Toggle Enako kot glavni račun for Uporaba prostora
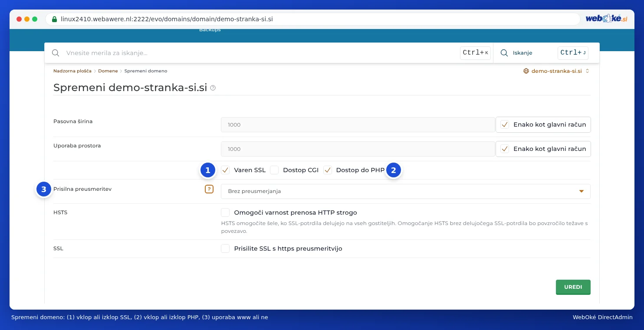644x330 pixels. point(505,149)
